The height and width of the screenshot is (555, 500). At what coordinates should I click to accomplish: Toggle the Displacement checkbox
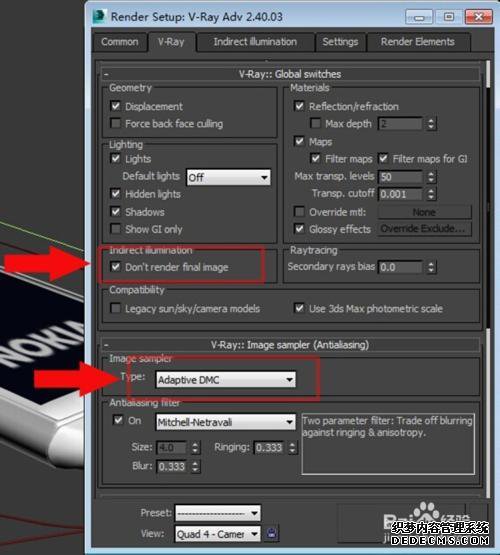[x=115, y=105]
